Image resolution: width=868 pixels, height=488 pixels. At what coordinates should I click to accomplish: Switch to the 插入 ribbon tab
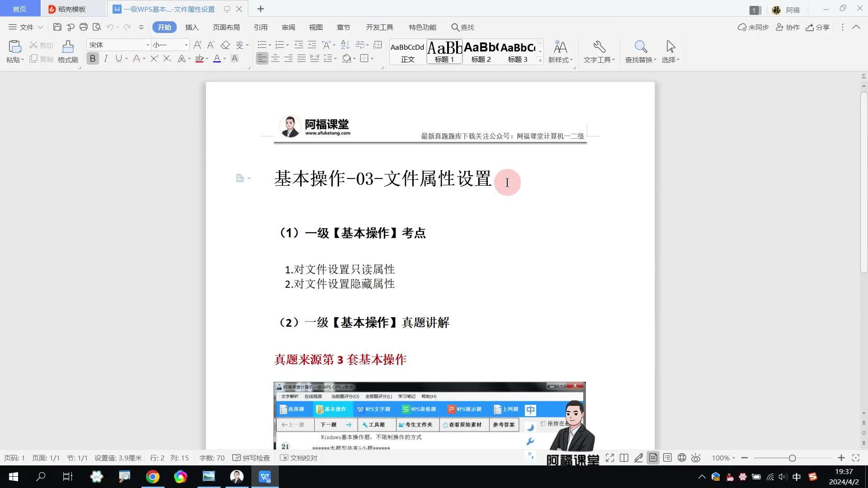[192, 27]
